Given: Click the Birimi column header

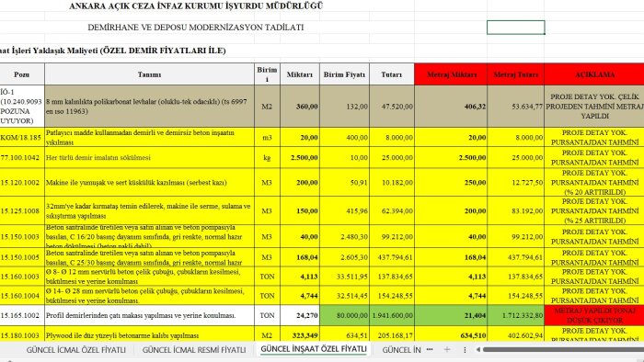Looking at the screenshot, I should tap(267, 74).
